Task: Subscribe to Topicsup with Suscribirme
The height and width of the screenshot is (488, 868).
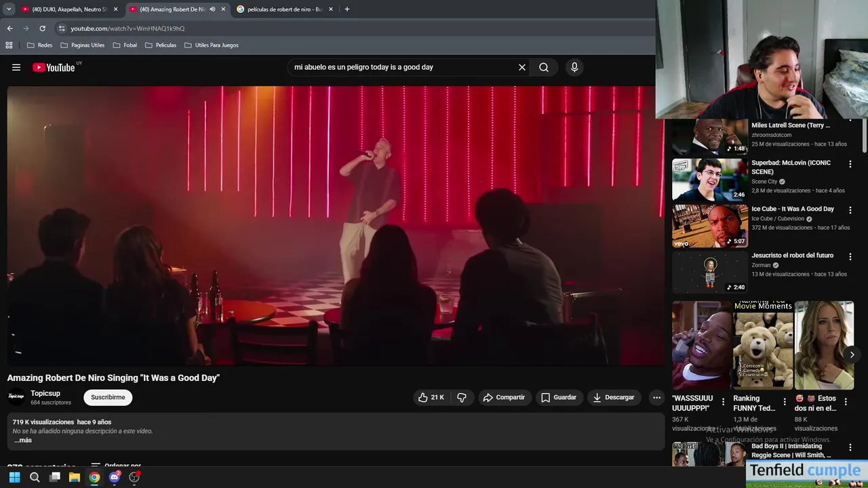Action: (108, 397)
